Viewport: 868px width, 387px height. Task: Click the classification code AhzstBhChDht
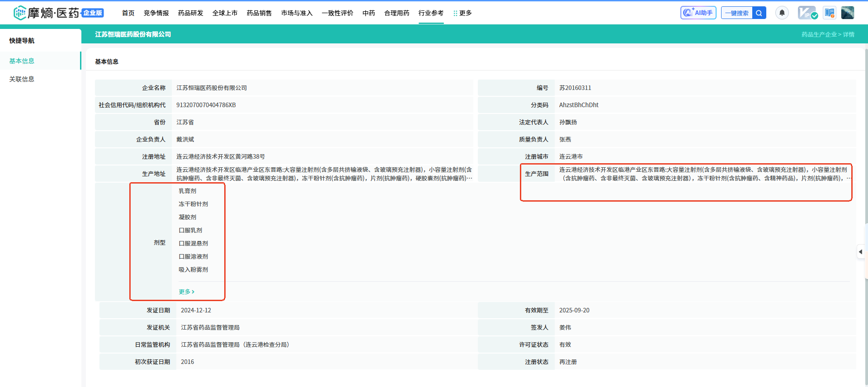point(579,105)
